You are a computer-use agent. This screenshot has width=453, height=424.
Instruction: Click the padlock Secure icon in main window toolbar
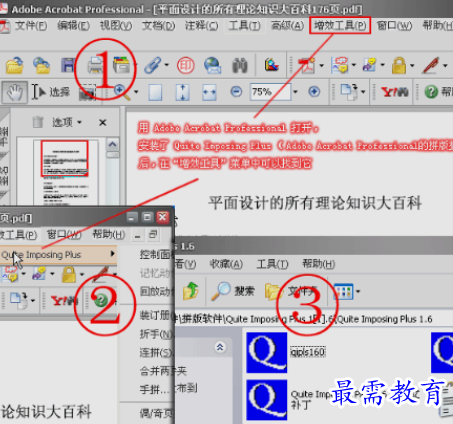click(399, 65)
